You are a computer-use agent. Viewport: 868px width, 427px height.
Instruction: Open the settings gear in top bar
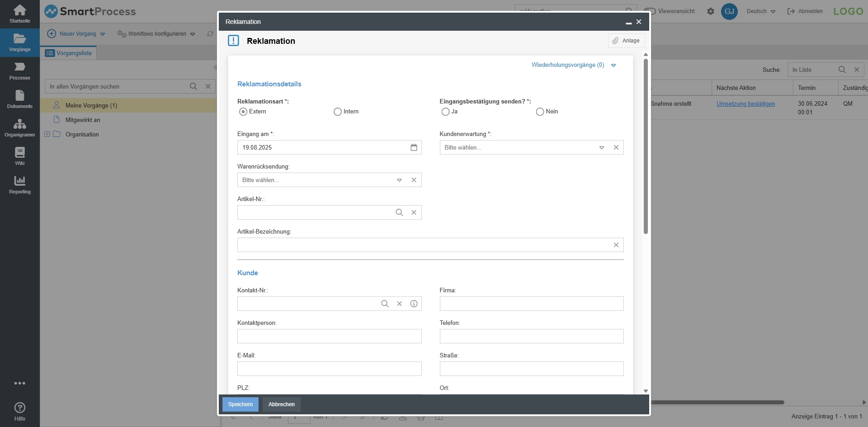coord(711,11)
